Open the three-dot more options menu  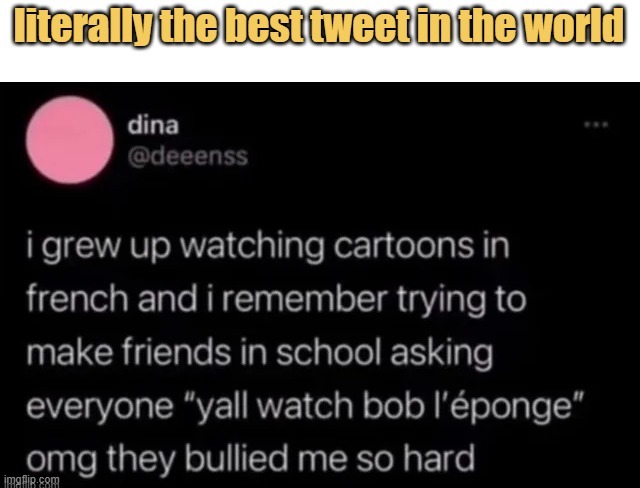coord(596,124)
